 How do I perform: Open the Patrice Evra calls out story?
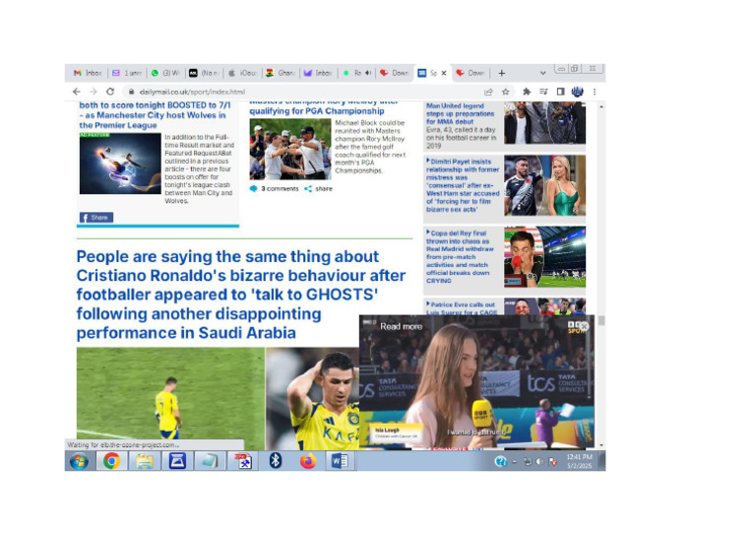click(462, 308)
